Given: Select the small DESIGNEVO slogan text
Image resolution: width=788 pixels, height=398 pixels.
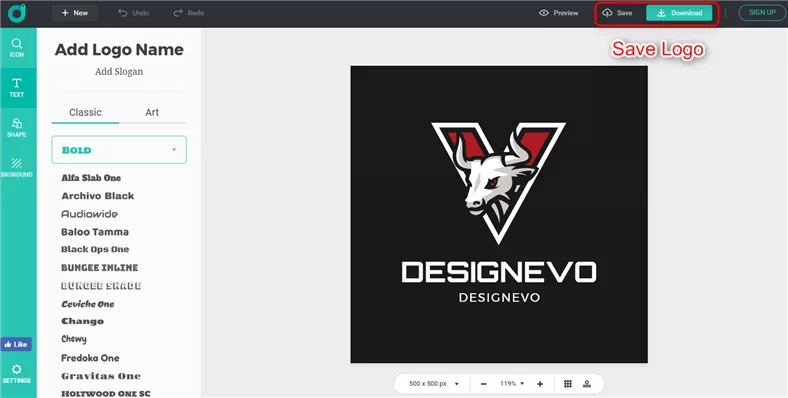Looking at the screenshot, I should click(499, 298).
